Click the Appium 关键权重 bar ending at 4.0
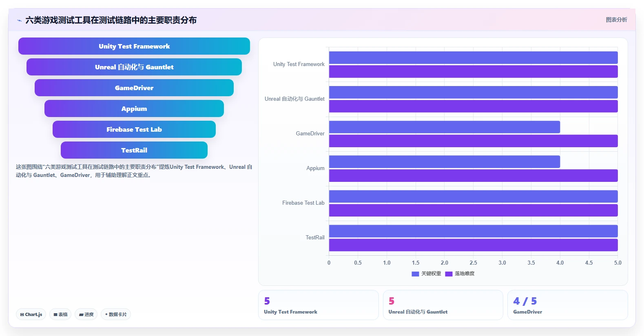644x336 pixels. [445, 161]
